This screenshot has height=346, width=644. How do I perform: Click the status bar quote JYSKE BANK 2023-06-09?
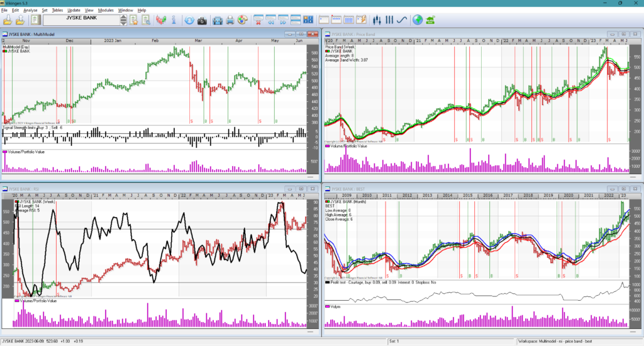[x=43, y=341]
